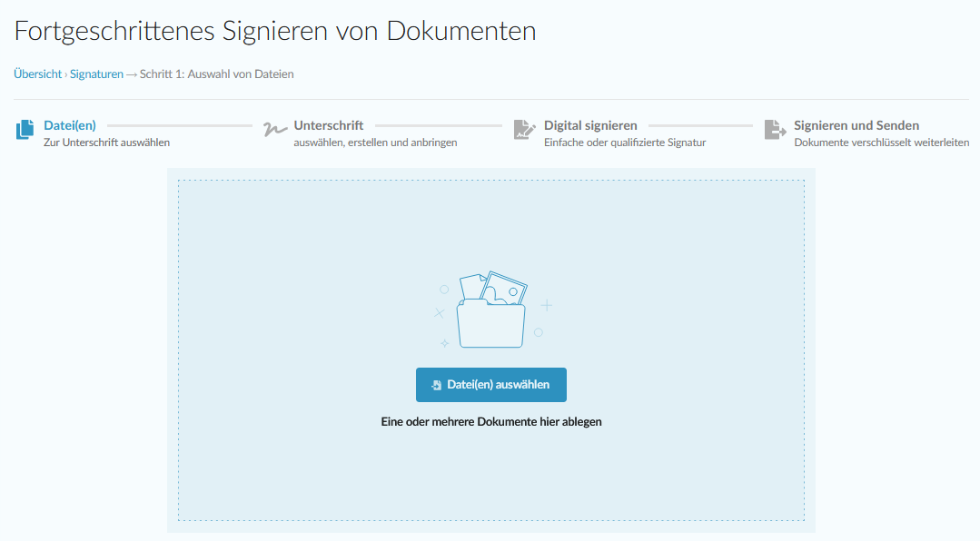Open the Übersicht breadcrumb link

click(x=37, y=74)
